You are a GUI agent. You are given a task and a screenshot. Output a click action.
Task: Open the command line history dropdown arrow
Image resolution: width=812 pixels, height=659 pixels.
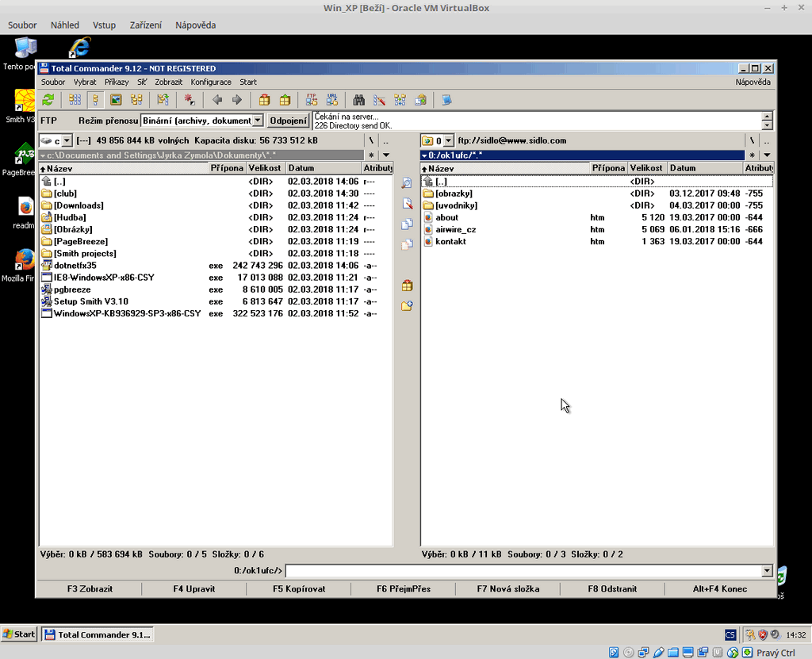(766, 571)
